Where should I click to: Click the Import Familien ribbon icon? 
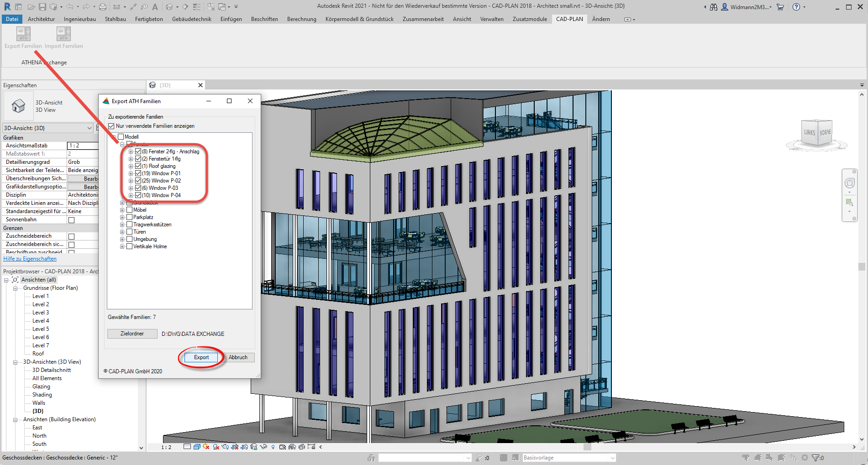(x=63, y=34)
